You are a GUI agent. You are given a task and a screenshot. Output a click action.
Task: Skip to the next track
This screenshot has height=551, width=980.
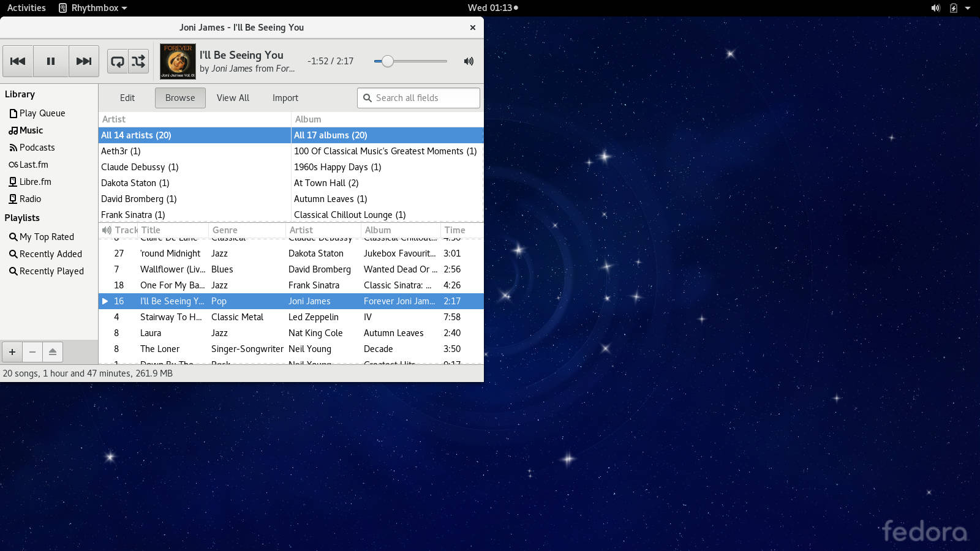pos(84,61)
